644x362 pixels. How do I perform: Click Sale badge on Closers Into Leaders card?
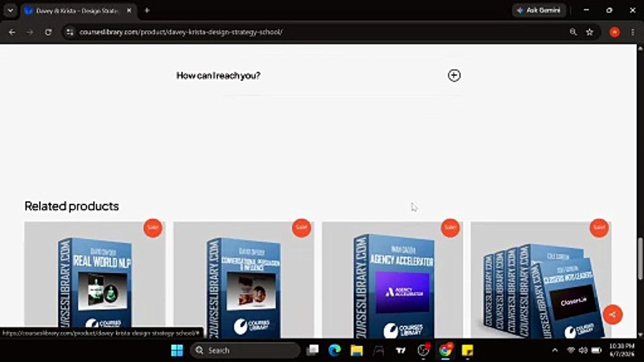[599, 227]
